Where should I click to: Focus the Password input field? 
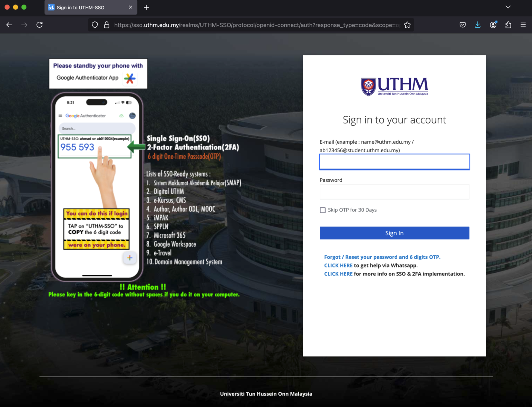click(394, 191)
